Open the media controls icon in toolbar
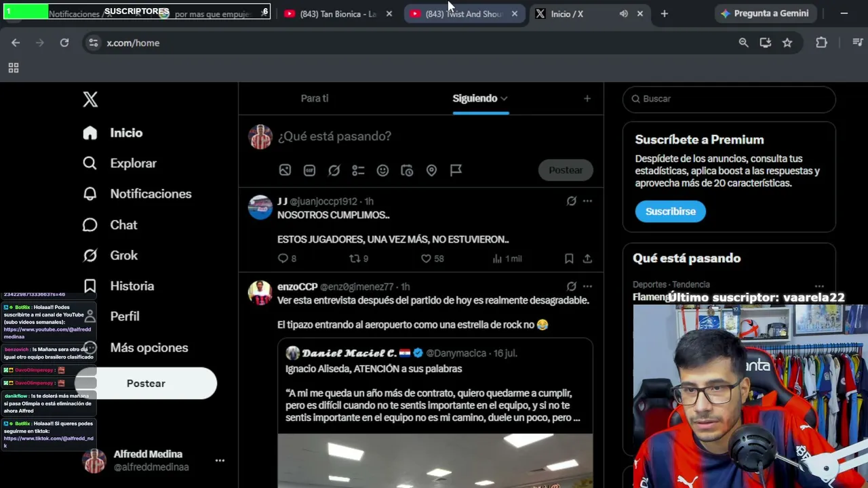The height and width of the screenshot is (488, 868). tap(857, 43)
